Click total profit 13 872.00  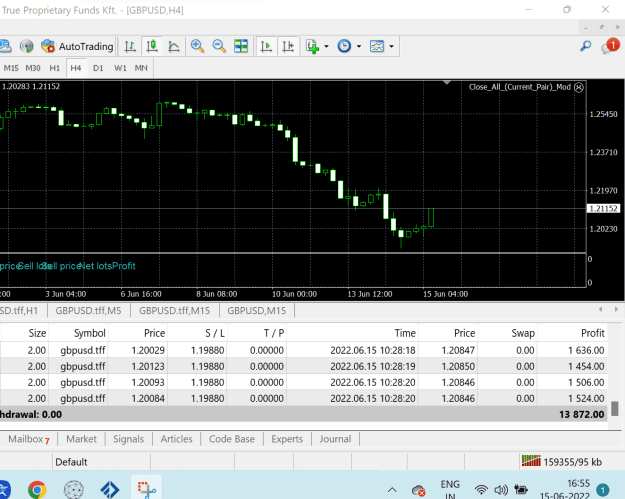(582, 415)
